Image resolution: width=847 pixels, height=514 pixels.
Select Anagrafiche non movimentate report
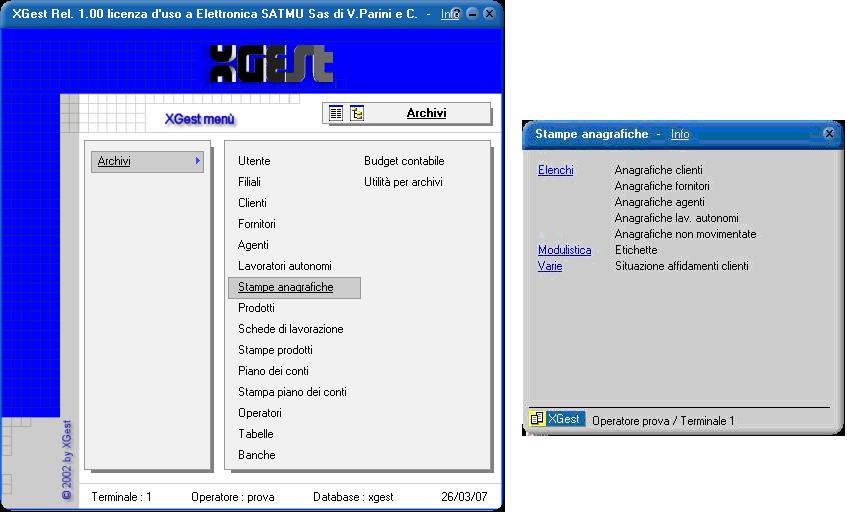(685, 234)
